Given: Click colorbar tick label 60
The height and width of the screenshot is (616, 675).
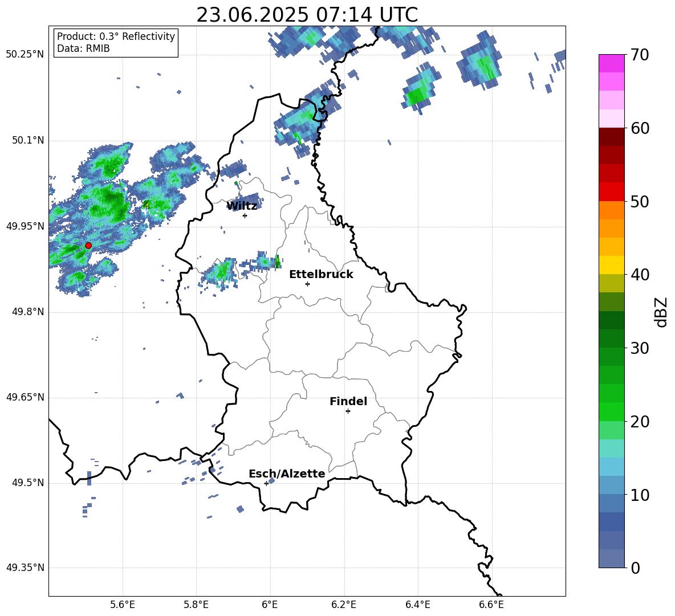Looking at the screenshot, I should click(x=640, y=128).
